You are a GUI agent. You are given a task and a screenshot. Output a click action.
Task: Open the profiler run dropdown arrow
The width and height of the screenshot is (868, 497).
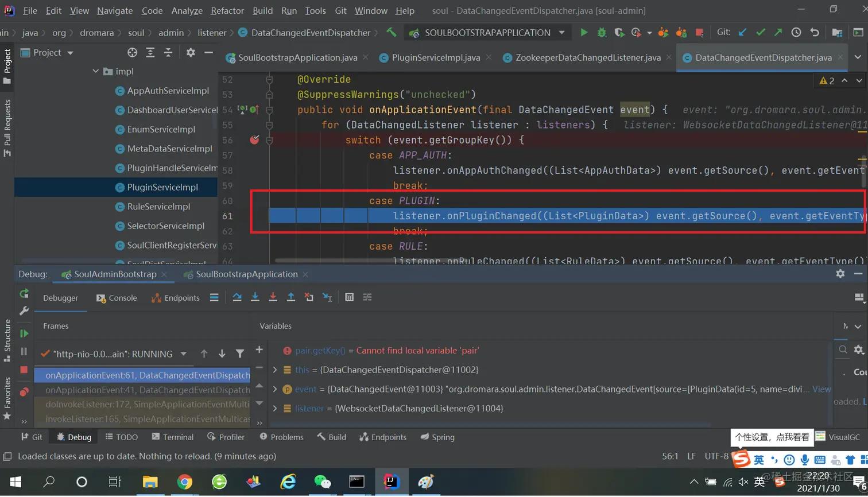click(649, 33)
